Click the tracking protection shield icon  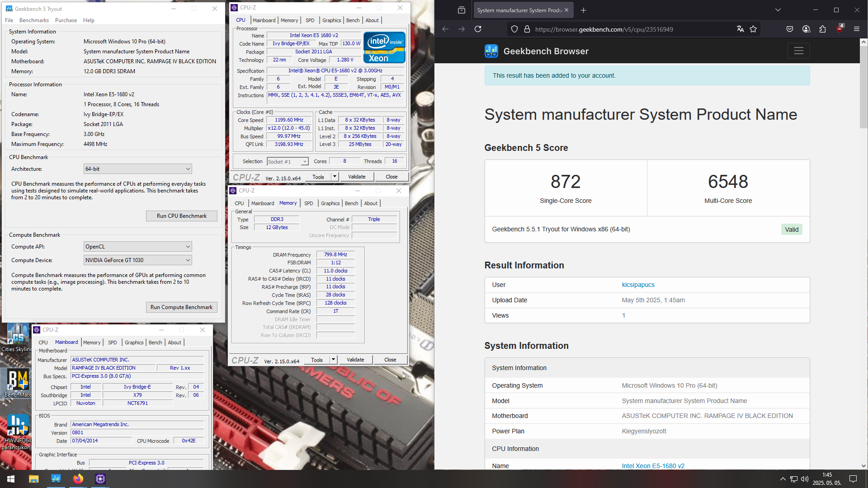(514, 29)
